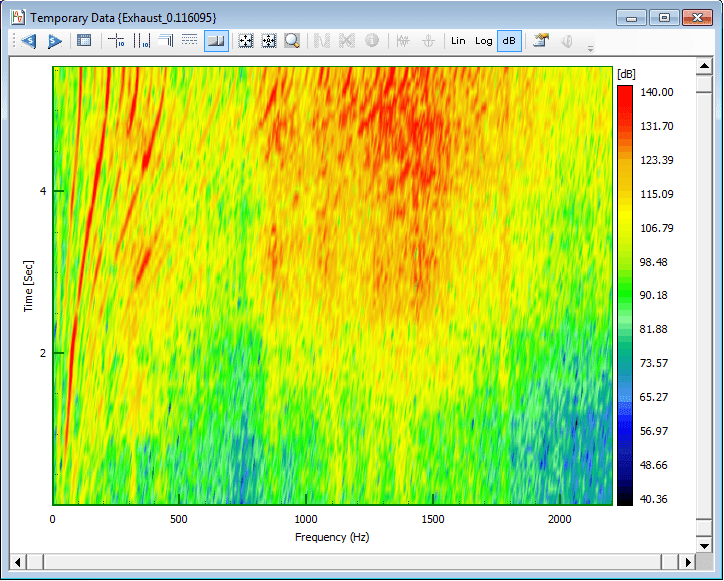Switch amplitude scale to Log
Viewport: 724px width, 581px height.
[484, 41]
